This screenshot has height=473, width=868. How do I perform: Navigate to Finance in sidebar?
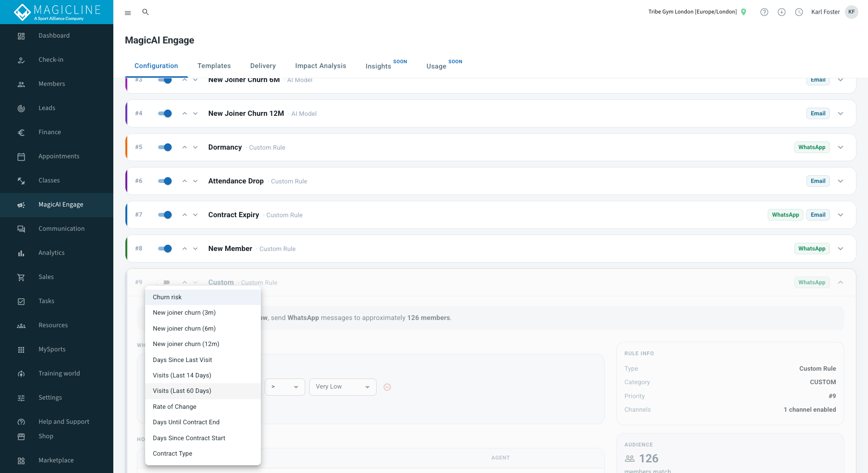(x=56, y=132)
